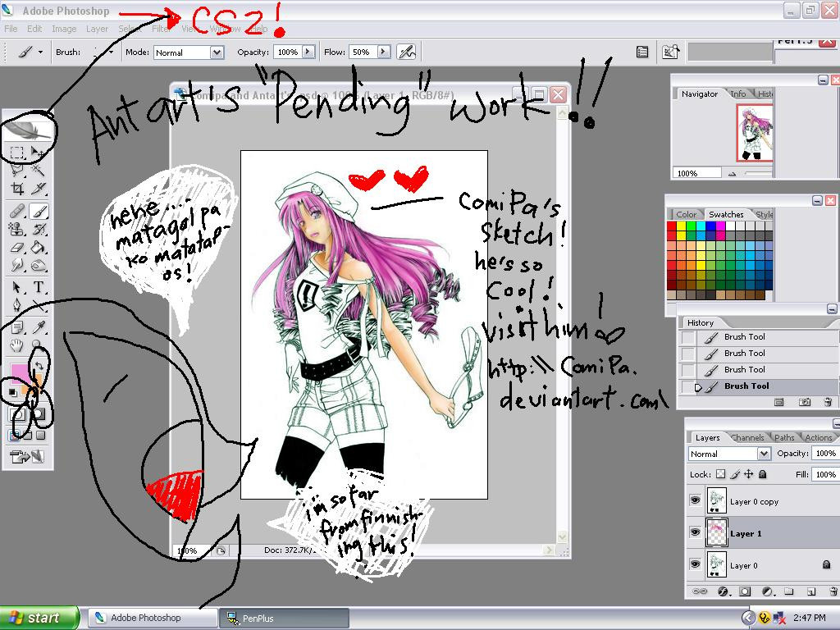Viewport: 840px width, 630px height.
Task: Switch to PenPlus in the taskbar
Action: pyautogui.click(x=284, y=619)
